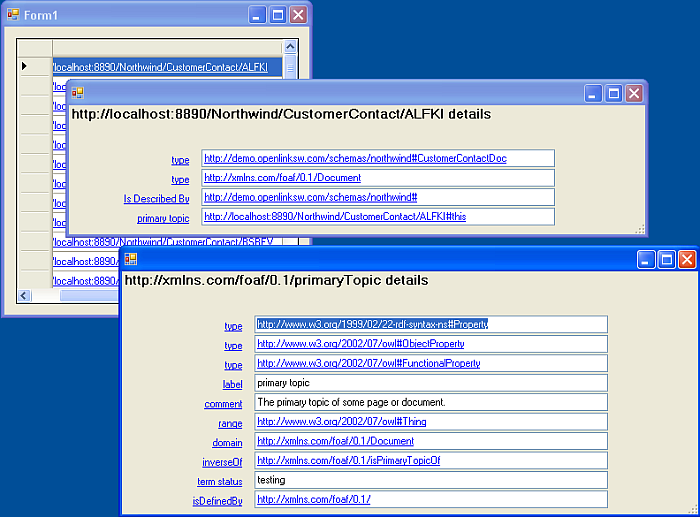Click the comment text field
The height and width of the screenshot is (517, 700).
pyautogui.click(x=430, y=402)
